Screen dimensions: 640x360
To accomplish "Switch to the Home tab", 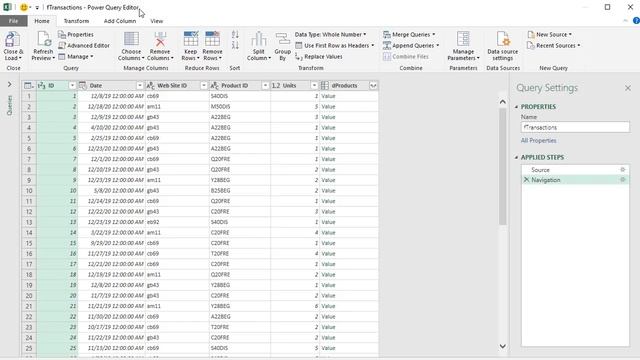I will click(42, 21).
